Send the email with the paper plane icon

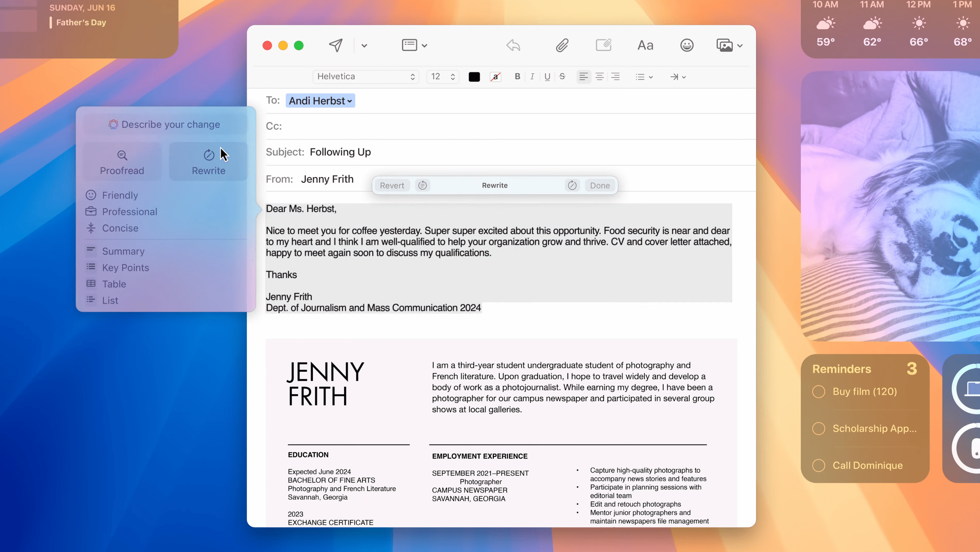tap(335, 45)
